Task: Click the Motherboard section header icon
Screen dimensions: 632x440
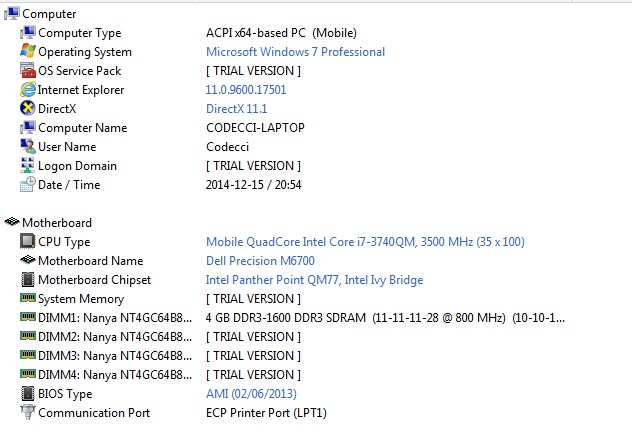Action: click(x=12, y=223)
